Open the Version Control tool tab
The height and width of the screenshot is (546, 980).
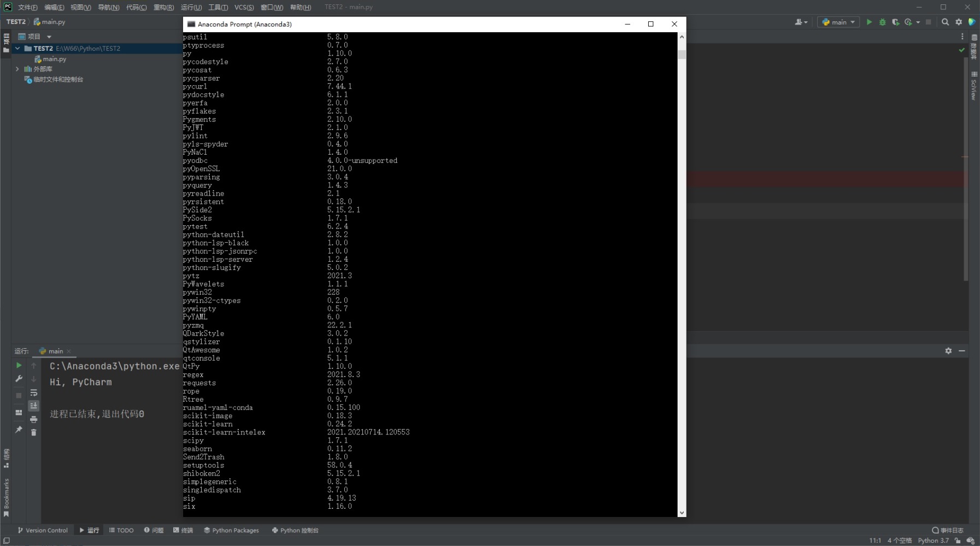click(43, 530)
